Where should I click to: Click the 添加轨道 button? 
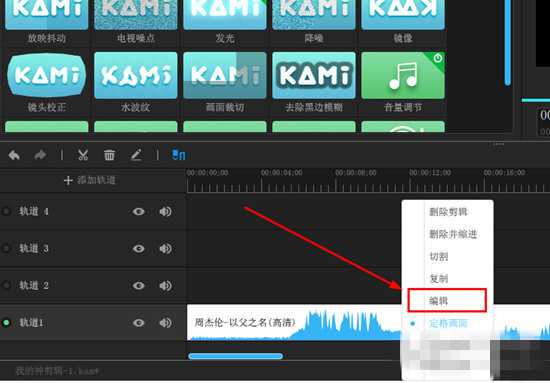[x=89, y=180]
